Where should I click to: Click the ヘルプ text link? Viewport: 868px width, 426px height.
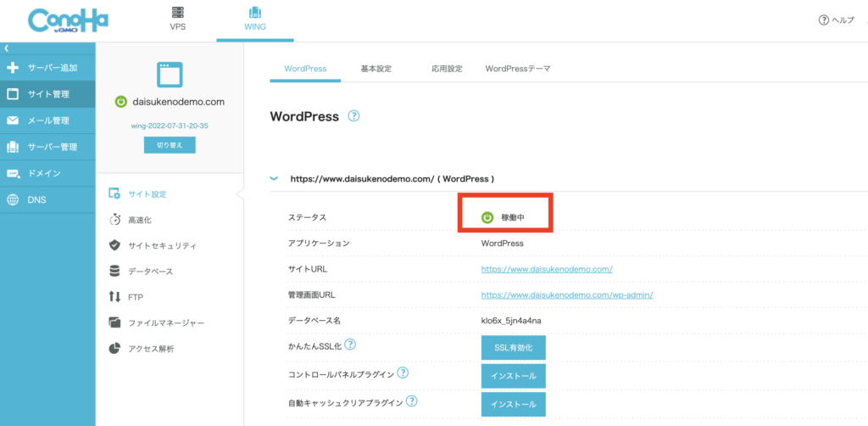843,20
